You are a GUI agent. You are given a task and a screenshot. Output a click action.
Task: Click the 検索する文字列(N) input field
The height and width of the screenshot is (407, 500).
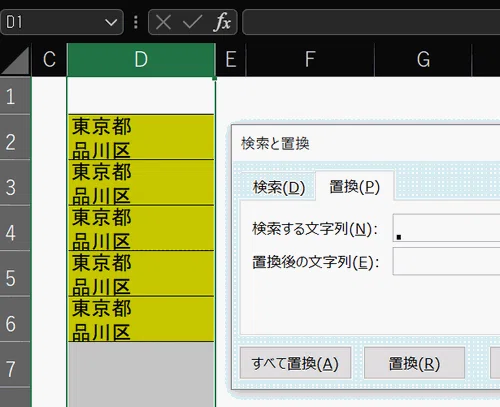(446, 228)
